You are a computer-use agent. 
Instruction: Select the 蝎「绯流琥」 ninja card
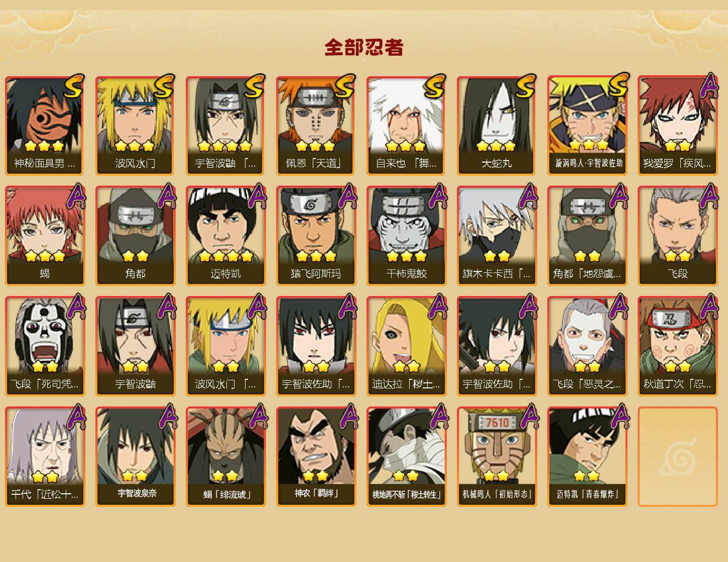pos(225,457)
